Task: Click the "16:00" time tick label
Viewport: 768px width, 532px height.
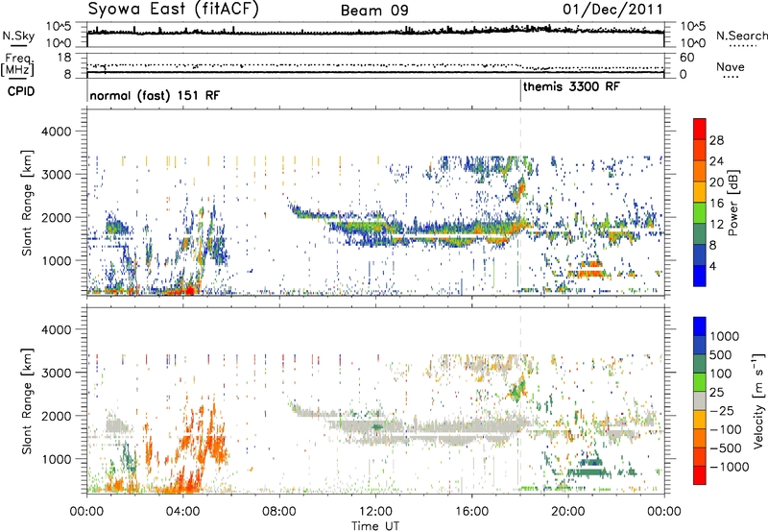Action: [x=471, y=512]
